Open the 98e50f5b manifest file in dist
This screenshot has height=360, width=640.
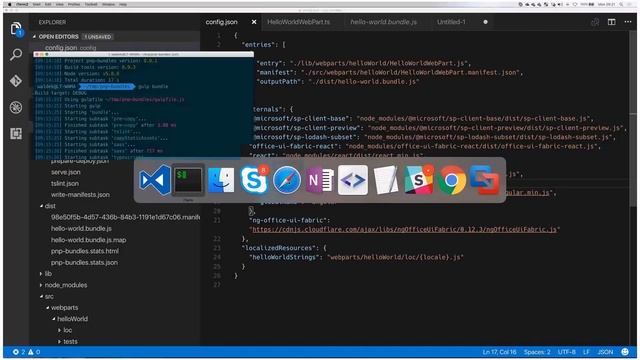[125, 217]
